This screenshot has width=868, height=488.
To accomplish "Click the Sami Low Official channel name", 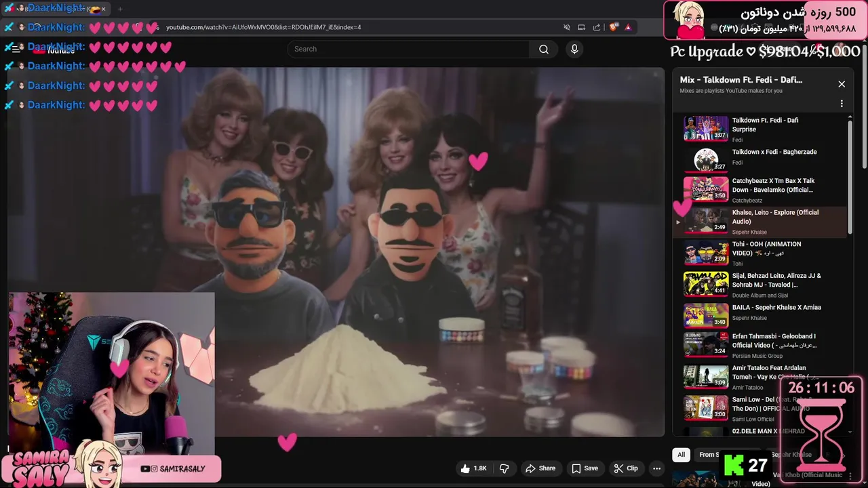I will [753, 419].
